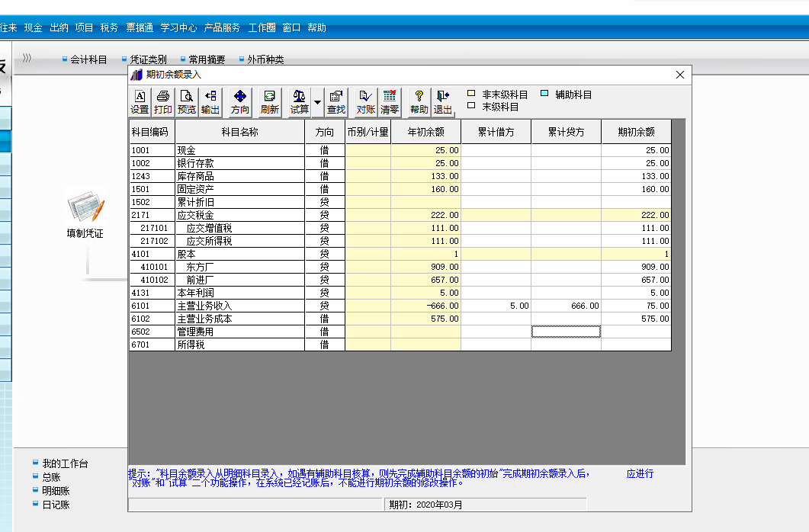Open the 帮助 menu in the menu bar
Viewport: 809px width, 532px height.
point(316,28)
